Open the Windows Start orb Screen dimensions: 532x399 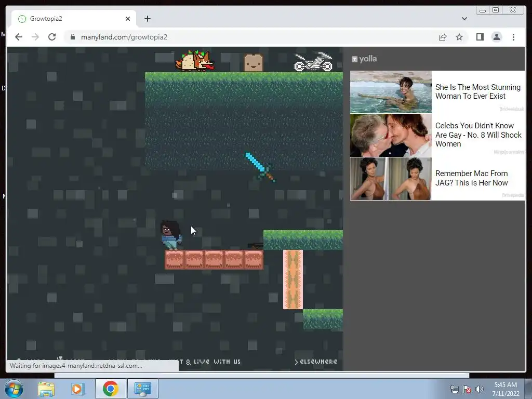(x=14, y=389)
